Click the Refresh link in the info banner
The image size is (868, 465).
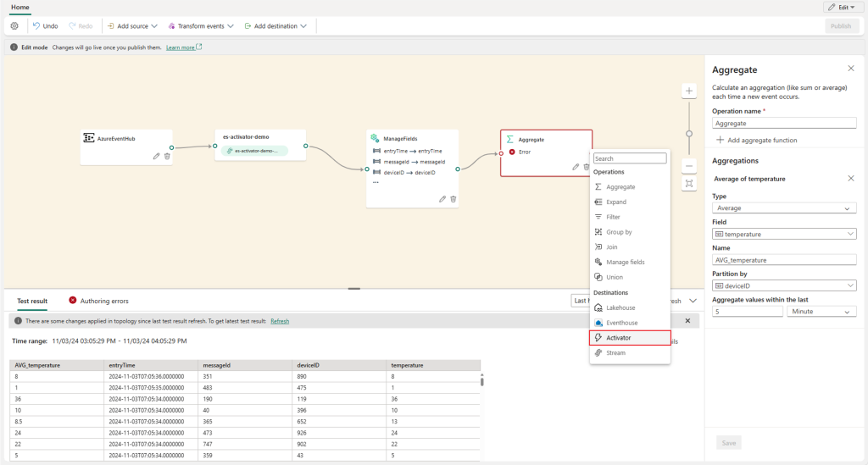click(x=280, y=321)
